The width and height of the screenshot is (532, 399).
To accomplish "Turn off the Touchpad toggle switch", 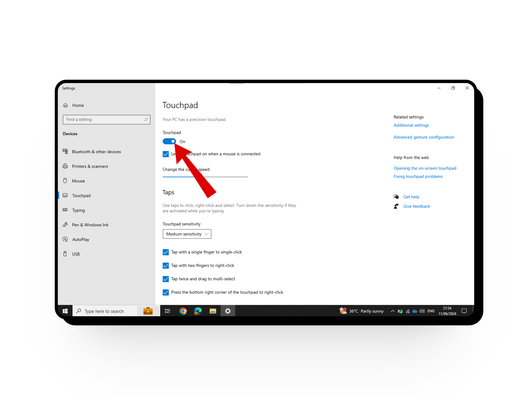I will point(169,141).
